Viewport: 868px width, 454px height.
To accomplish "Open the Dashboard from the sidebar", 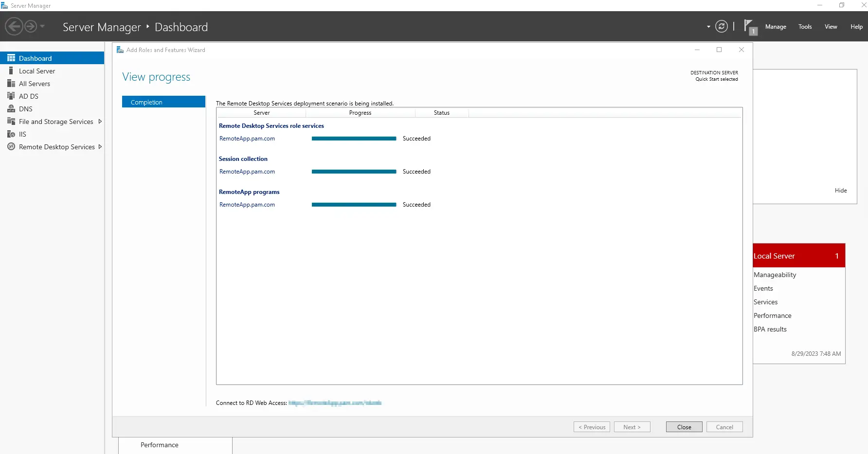I will [35, 58].
